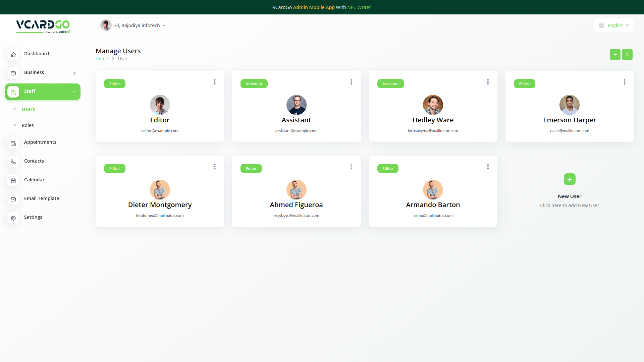Click the Home breadcrumb link
This screenshot has height=362, width=644.
(102, 59)
